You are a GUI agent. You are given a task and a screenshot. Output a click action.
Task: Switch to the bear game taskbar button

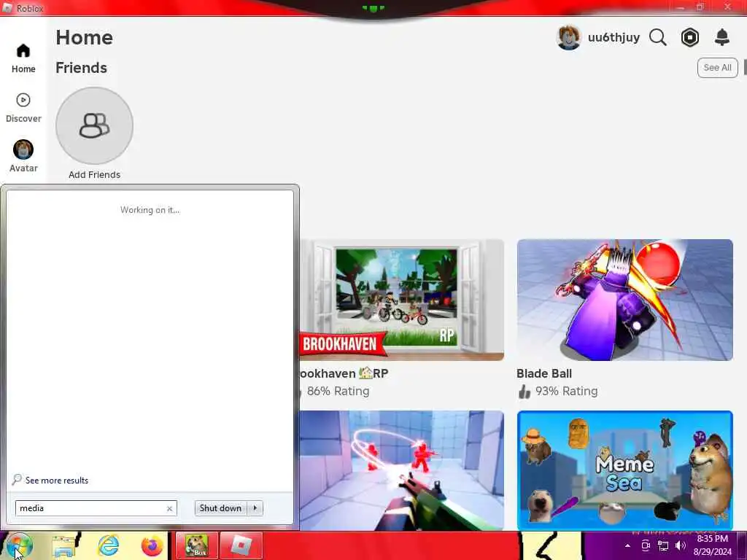(x=197, y=545)
